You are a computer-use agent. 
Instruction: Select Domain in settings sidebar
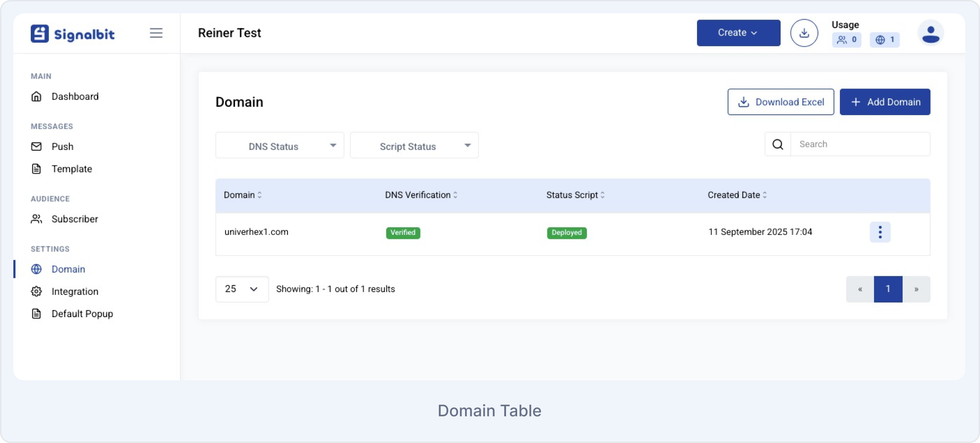(58, 269)
